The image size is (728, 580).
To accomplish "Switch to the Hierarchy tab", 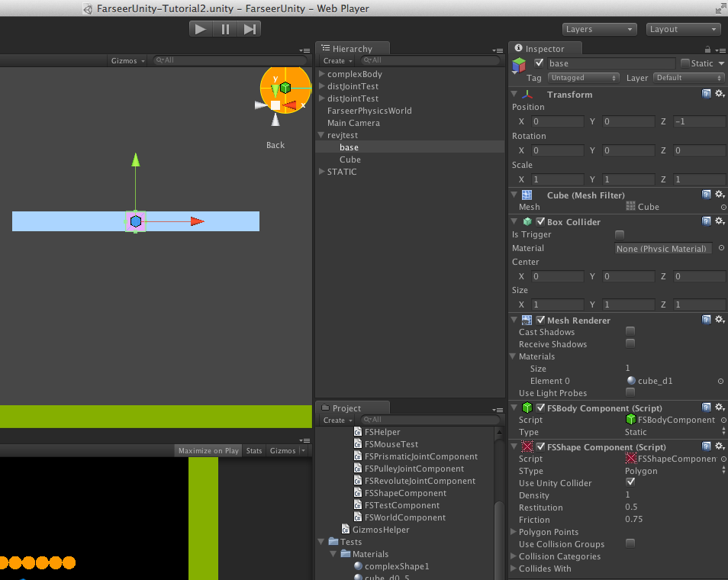I will [353, 49].
